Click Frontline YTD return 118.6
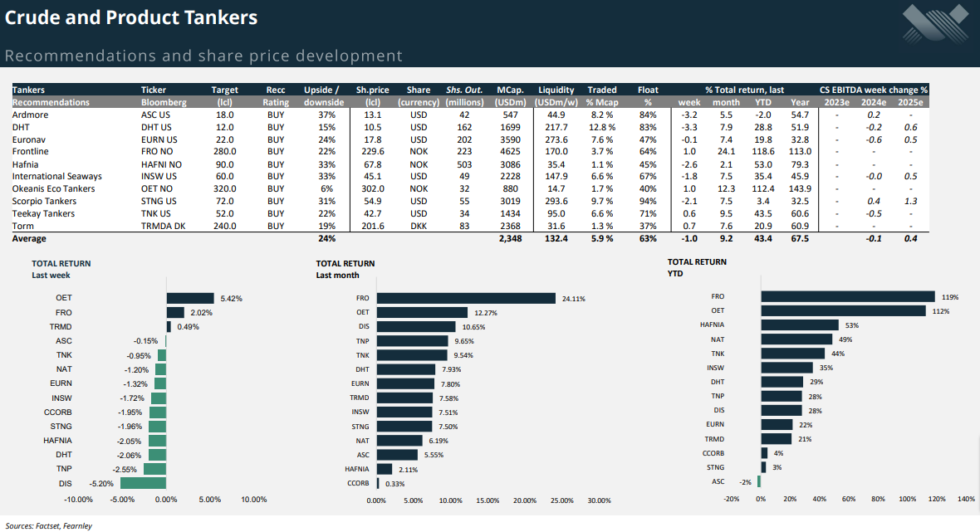Screen dimensions: 980x532 [x=763, y=152]
